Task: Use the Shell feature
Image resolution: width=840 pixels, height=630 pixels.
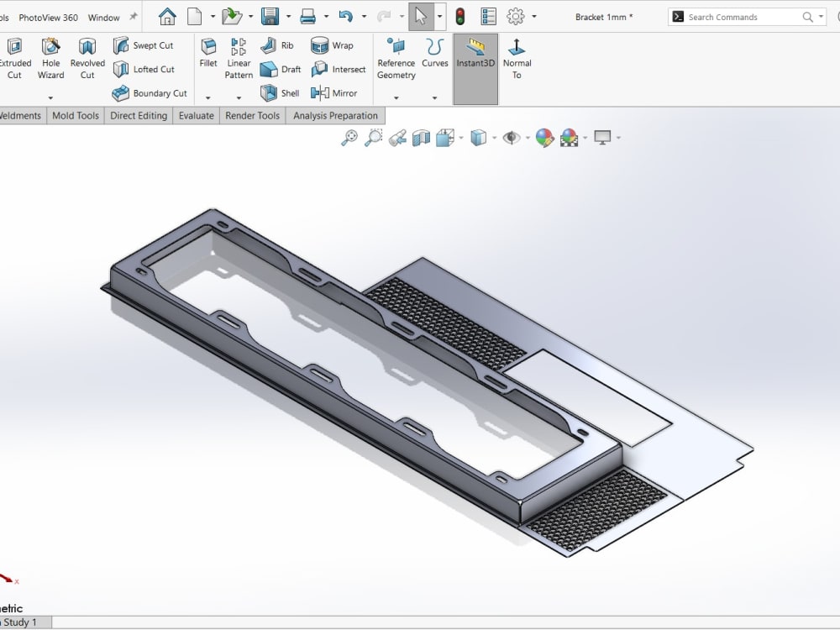Action: (x=280, y=93)
